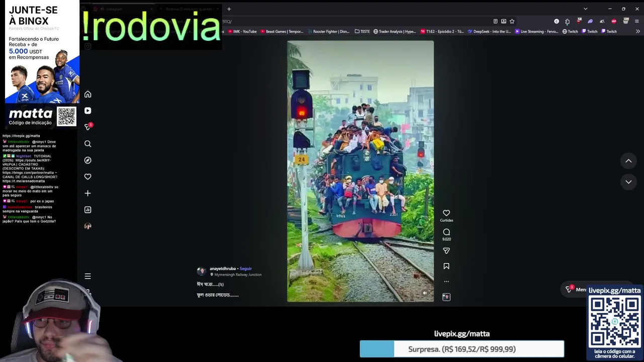Viewport: 644px width, 362px height.
Task: Open the browser extensions puzzle icon
Action: coord(567,21)
